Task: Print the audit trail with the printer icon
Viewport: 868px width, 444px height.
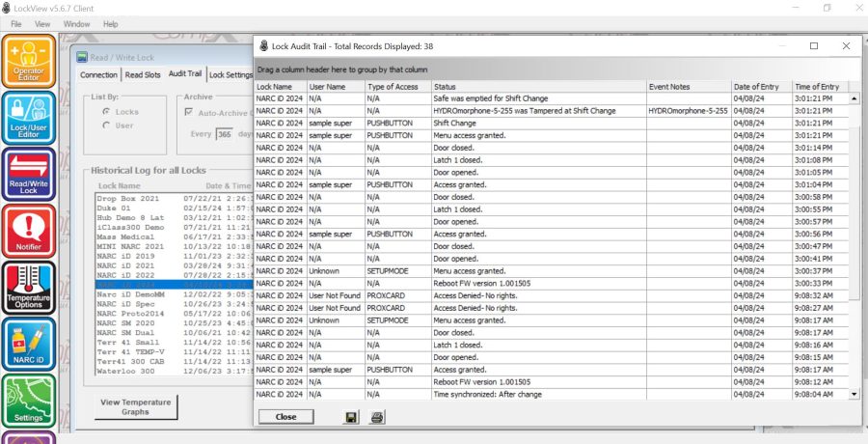Action: pyautogui.click(x=377, y=417)
